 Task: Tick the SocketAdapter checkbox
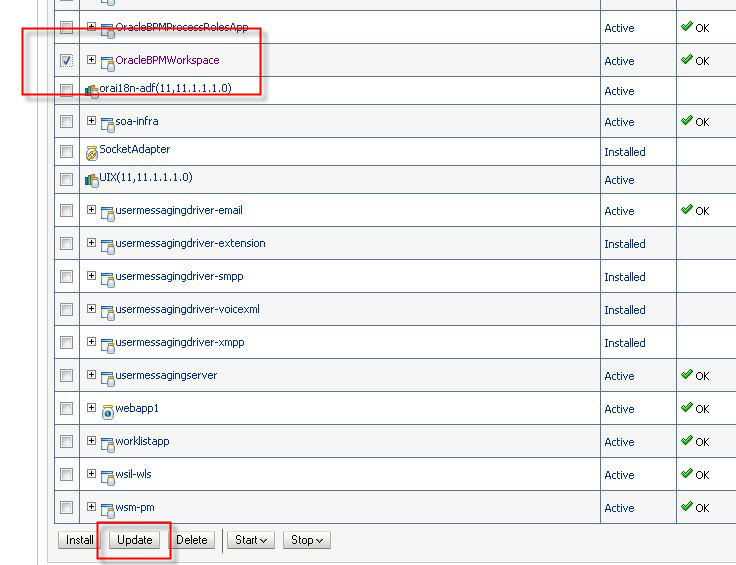tap(66, 151)
